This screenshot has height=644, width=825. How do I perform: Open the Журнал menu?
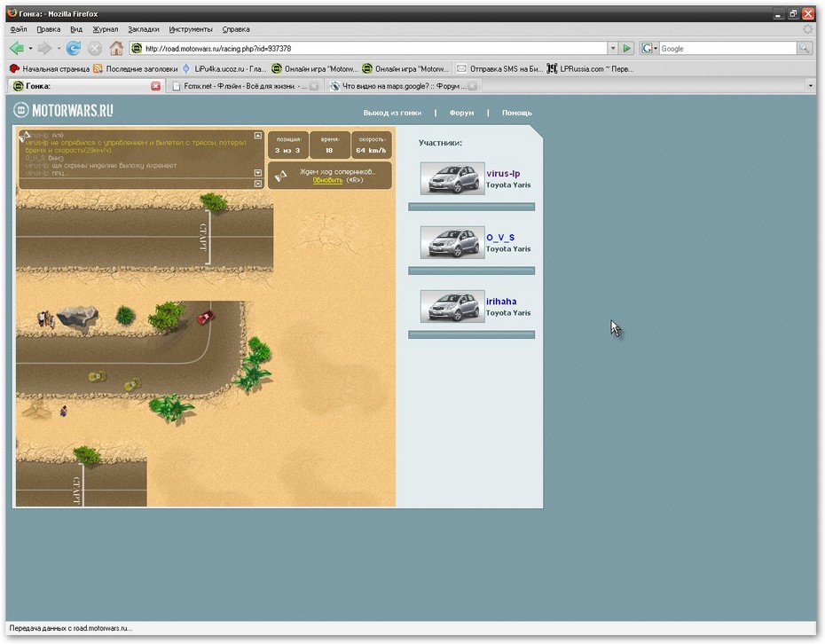coord(106,29)
